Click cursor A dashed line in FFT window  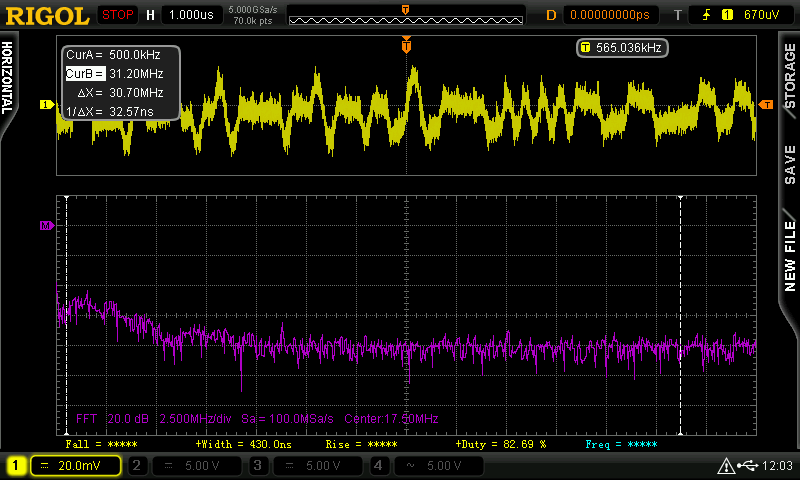click(x=66, y=315)
